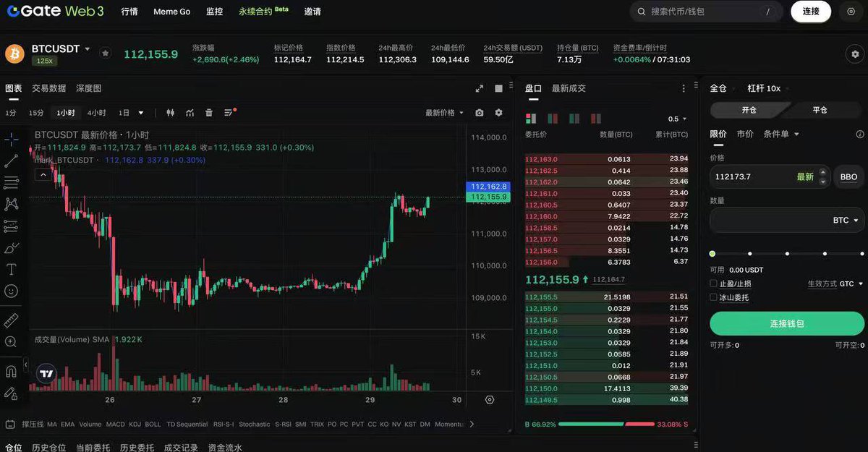Enable the 止盈/止损 checkbox
Screen dimensions: 868x452
tap(713, 284)
